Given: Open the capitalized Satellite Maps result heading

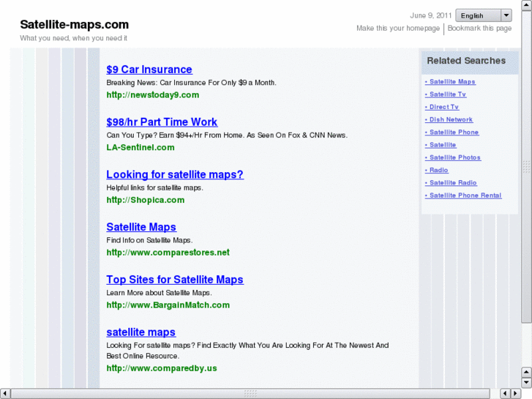Looking at the screenshot, I should click(141, 227).
